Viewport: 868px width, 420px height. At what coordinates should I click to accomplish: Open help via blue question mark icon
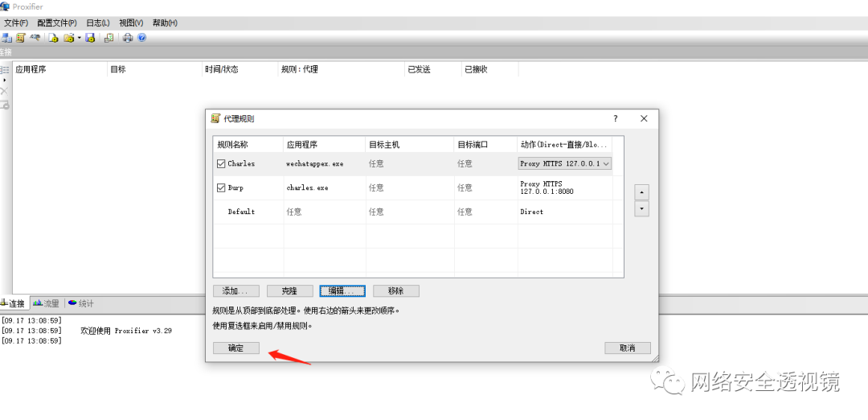click(141, 38)
